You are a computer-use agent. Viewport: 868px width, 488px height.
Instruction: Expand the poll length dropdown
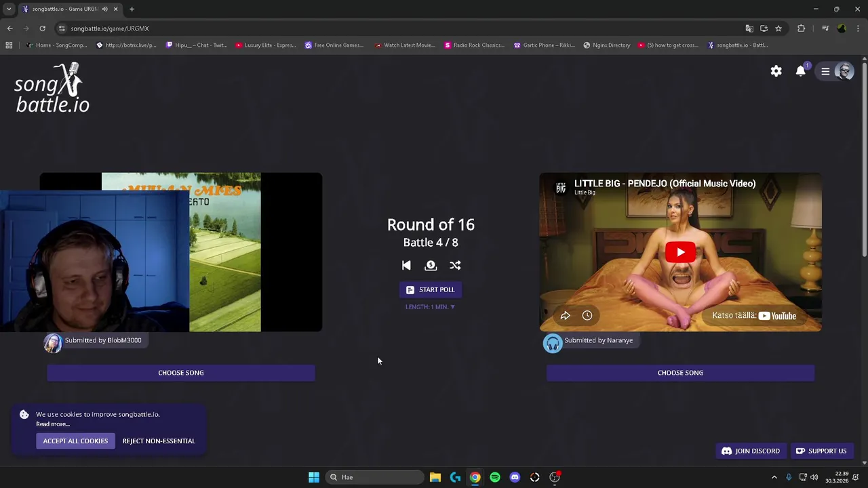coord(431,307)
